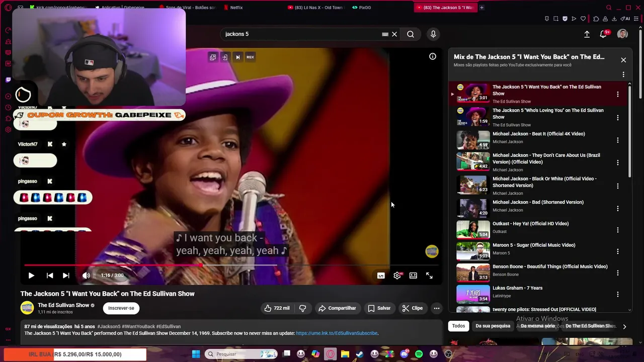Switch to the Netflix browser tab
This screenshot has height=362, width=644.
coord(236,8)
